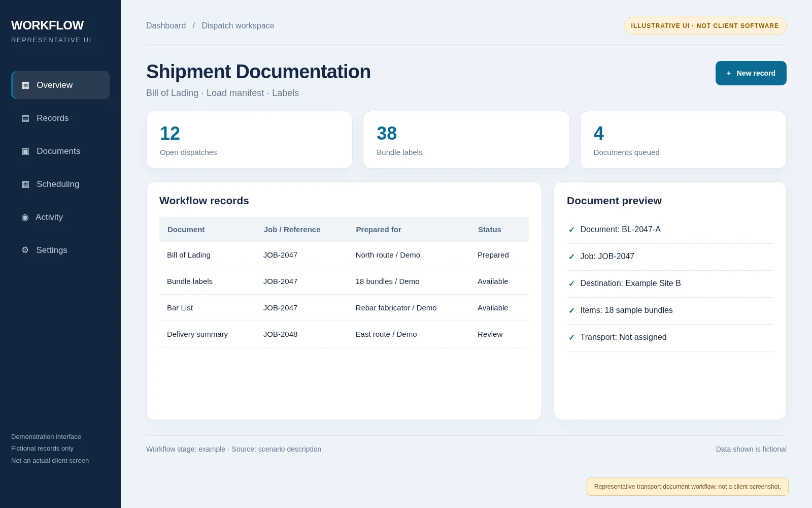Click North route / Demo cell
The image size is (812, 508).
388,255
